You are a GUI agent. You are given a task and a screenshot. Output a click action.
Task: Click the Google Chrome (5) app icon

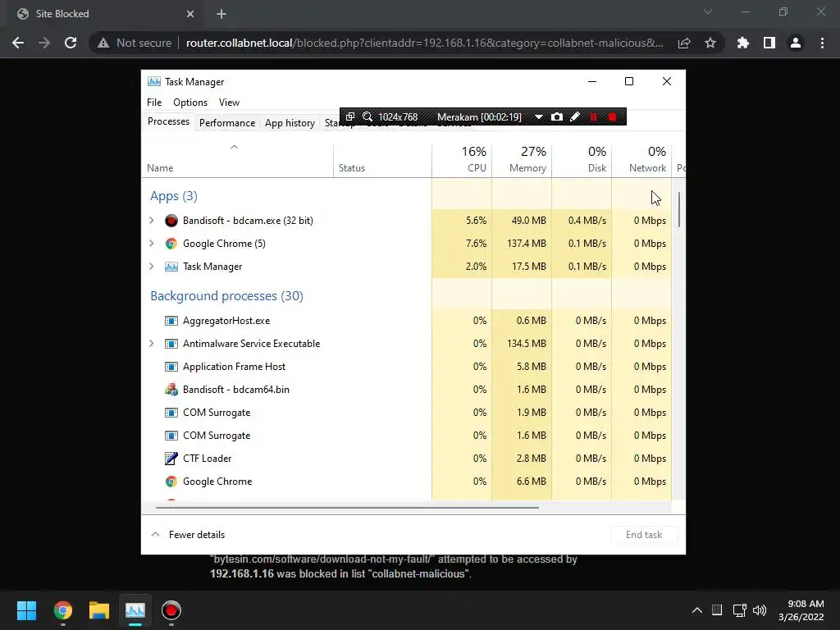coord(171,243)
